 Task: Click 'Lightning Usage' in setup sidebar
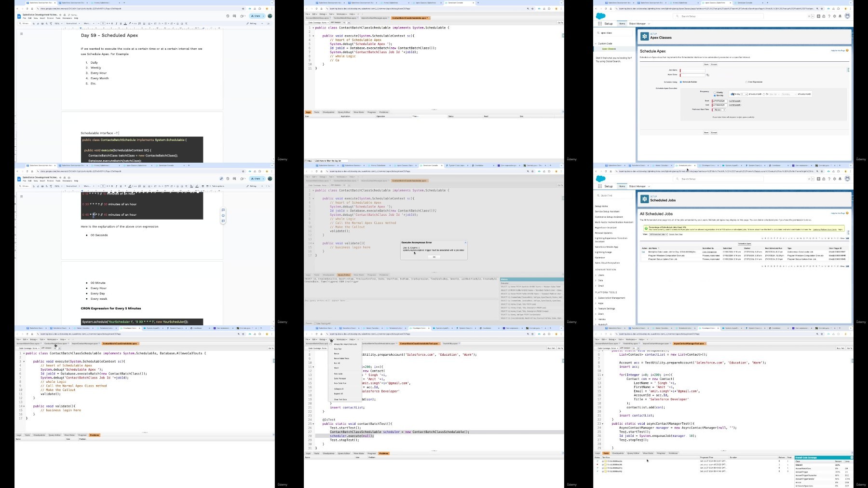[x=603, y=252]
